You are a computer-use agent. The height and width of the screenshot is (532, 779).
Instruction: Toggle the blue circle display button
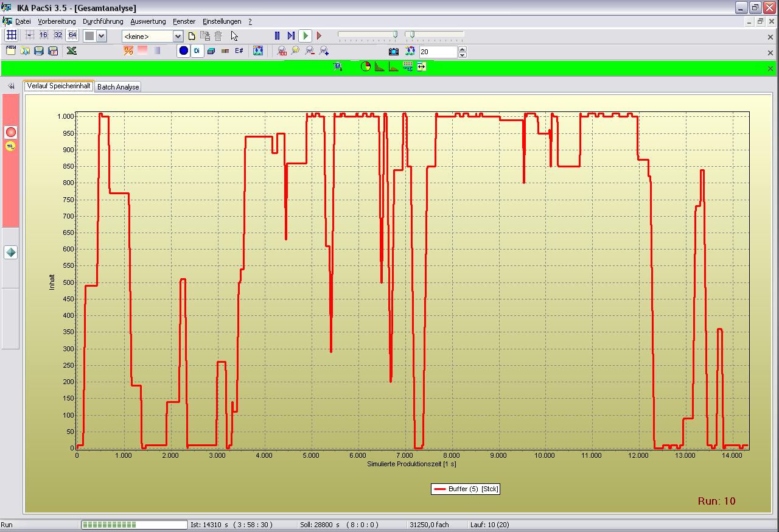tap(183, 51)
